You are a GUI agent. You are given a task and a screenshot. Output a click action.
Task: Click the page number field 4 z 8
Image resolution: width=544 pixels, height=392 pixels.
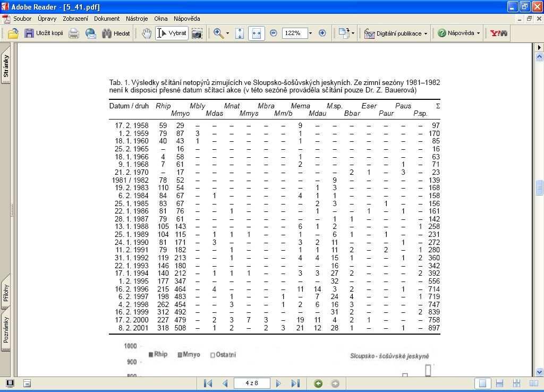(x=252, y=384)
